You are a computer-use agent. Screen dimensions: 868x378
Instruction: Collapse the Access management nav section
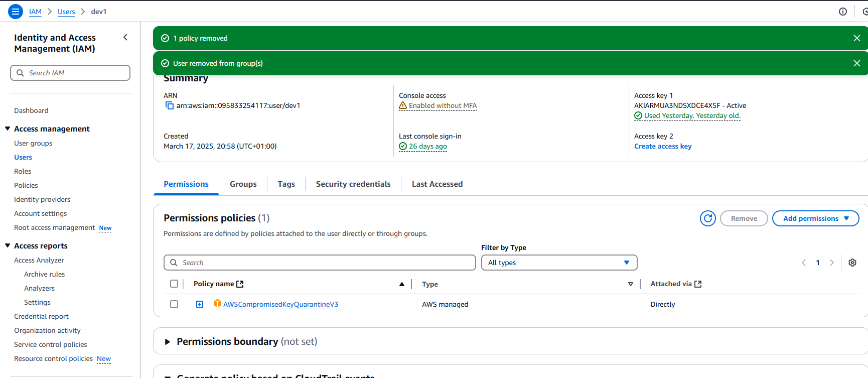coord(8,129)
